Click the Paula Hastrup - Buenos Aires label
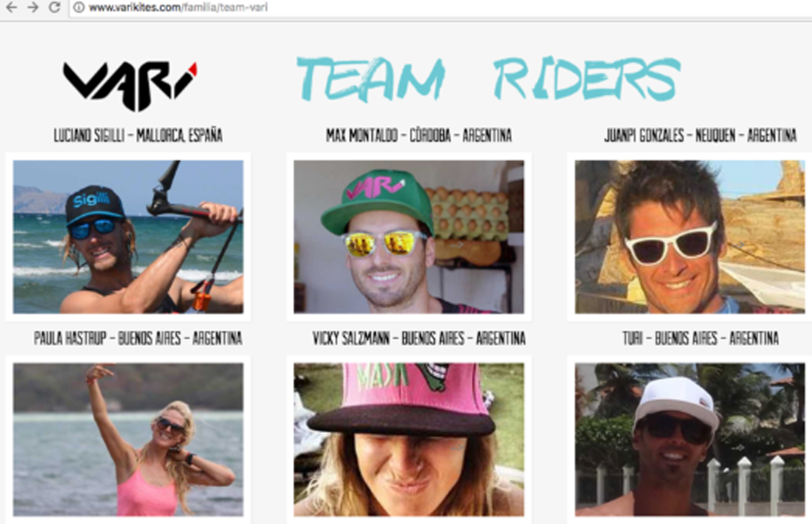 tap(138, 338)
